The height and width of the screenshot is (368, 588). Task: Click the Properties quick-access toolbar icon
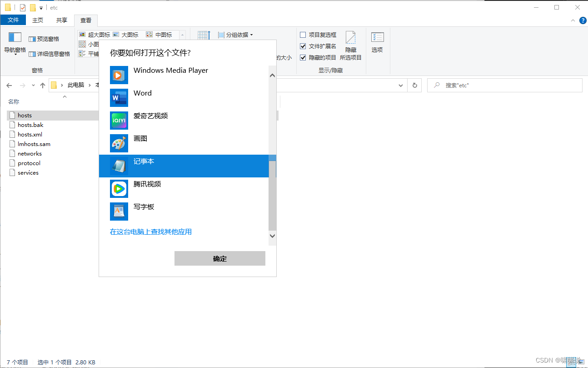[x=23, y=8]
